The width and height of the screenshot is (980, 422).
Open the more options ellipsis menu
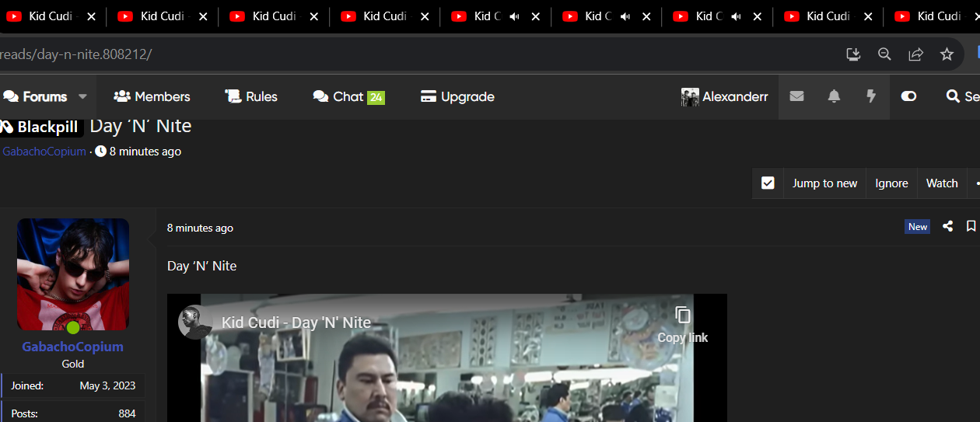click(x=975, y=183)
